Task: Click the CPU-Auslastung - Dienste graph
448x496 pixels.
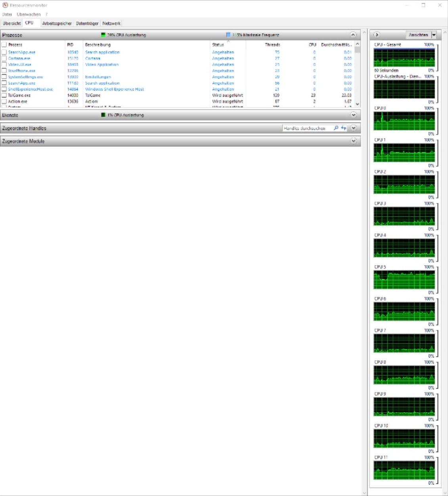Action: 404,89
